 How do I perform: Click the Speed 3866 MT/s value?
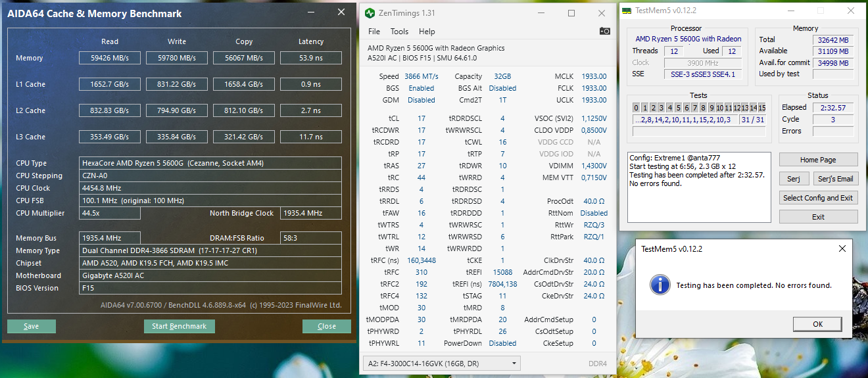pos(421,76)
